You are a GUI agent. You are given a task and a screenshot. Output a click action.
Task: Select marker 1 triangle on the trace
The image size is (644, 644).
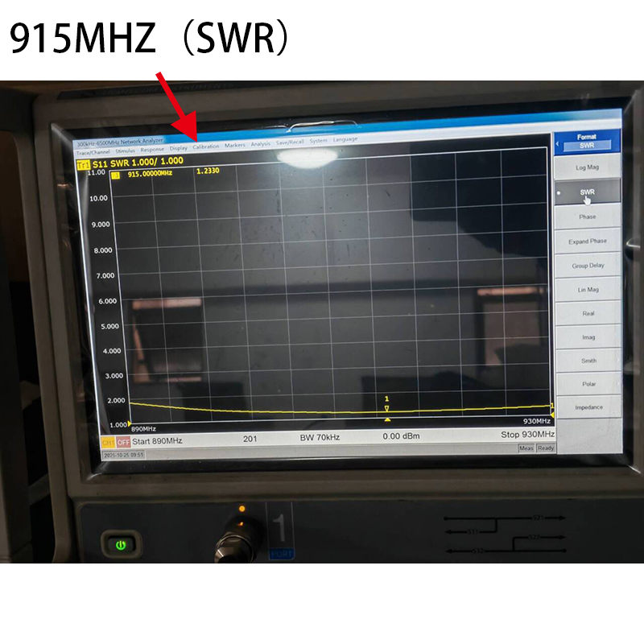386,408
